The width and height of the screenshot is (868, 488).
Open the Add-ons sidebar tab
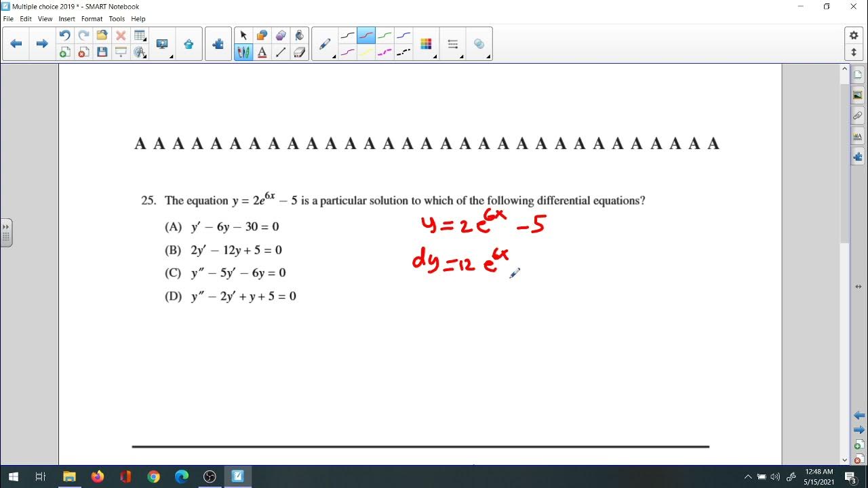(x=858, y=157)
